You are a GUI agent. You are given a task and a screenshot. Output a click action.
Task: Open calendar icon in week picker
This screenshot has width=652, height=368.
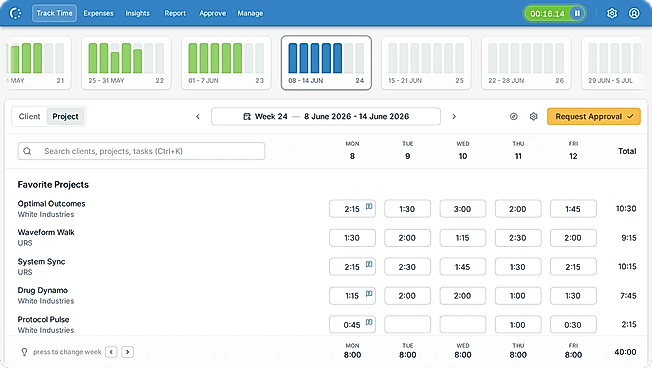click(x=247, y=116)
